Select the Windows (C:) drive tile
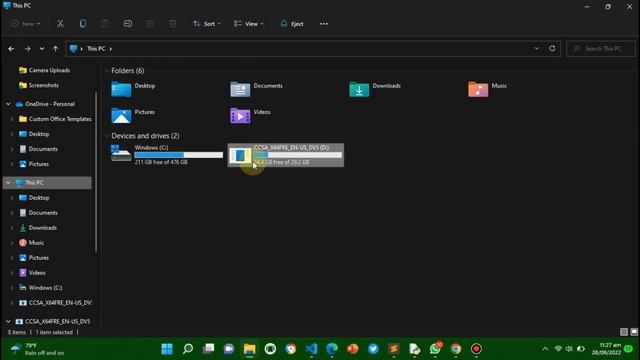This screenshot has height=360, width=640. tap(167, 155)
